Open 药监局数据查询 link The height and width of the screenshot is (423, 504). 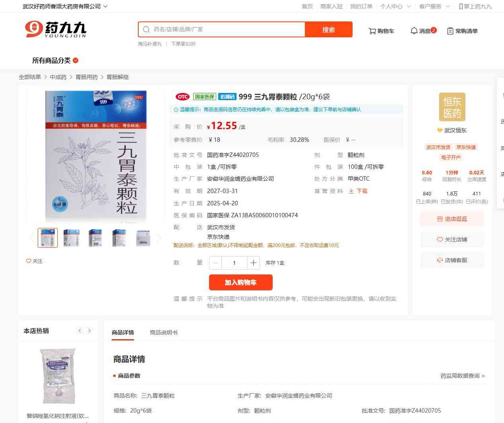pyautogui.click(x=463, y=376)
